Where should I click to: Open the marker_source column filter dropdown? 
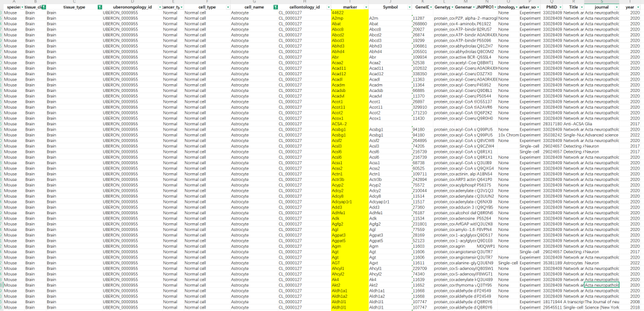pyautogui.click(x=538, y=8)
